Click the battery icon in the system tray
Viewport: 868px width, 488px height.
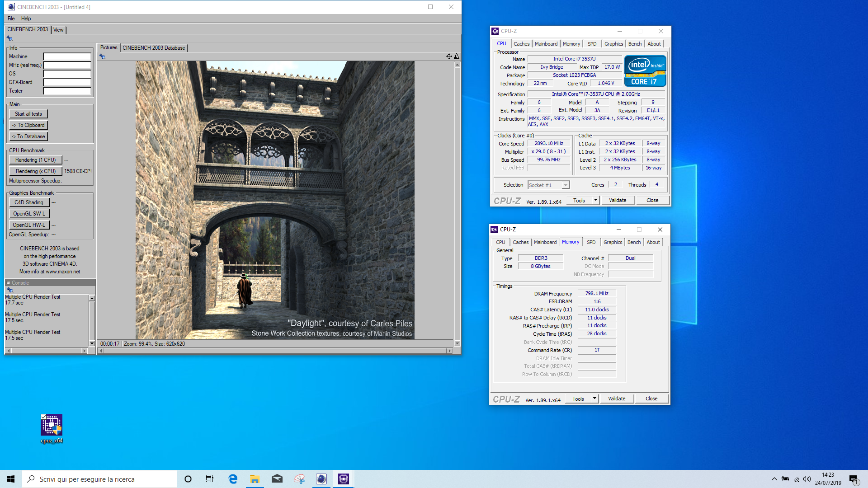point(785,479)
